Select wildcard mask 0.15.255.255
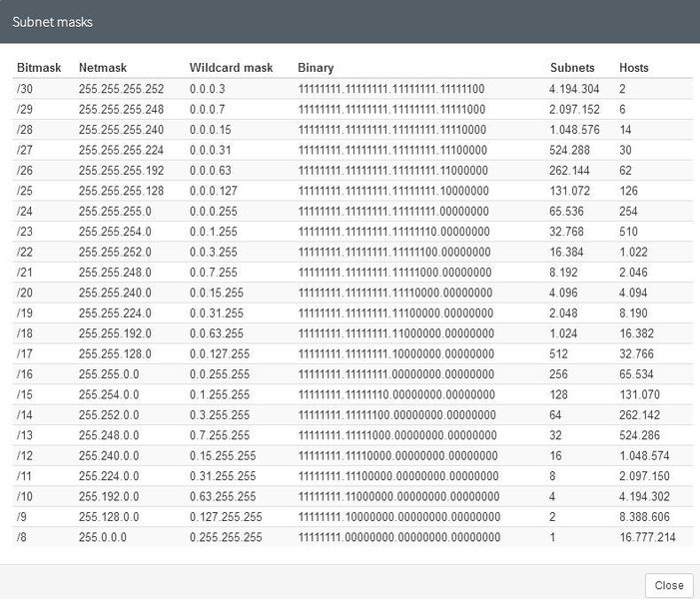This screenshot has width=700, height=599. point(223,455)
